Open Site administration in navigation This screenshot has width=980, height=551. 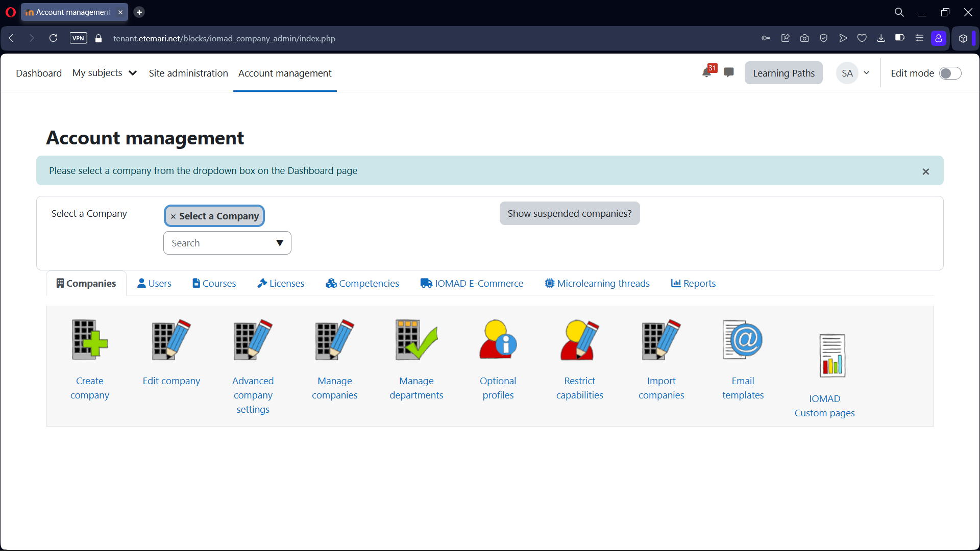pyautogui.click(x=188, y=73)
